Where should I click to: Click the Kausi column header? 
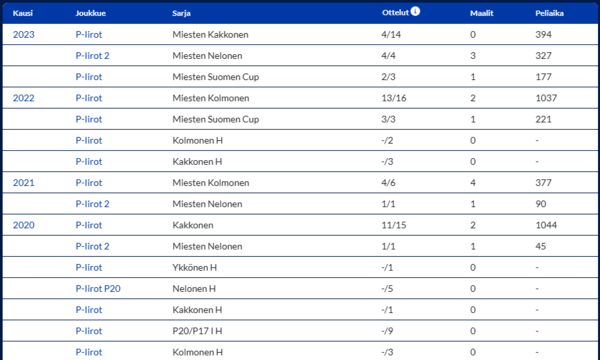(x=23, y=13)
